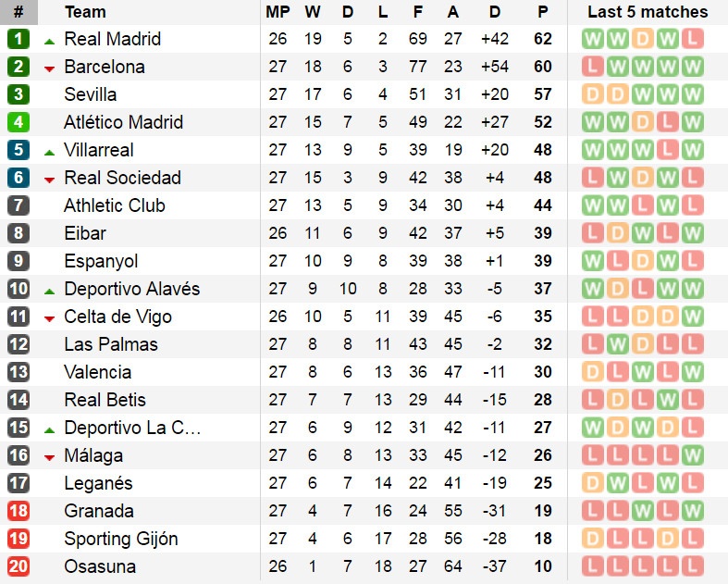Click Barcelona's first last-match L badge
Screen dimensions: 728x584
[x=592, y=67]
